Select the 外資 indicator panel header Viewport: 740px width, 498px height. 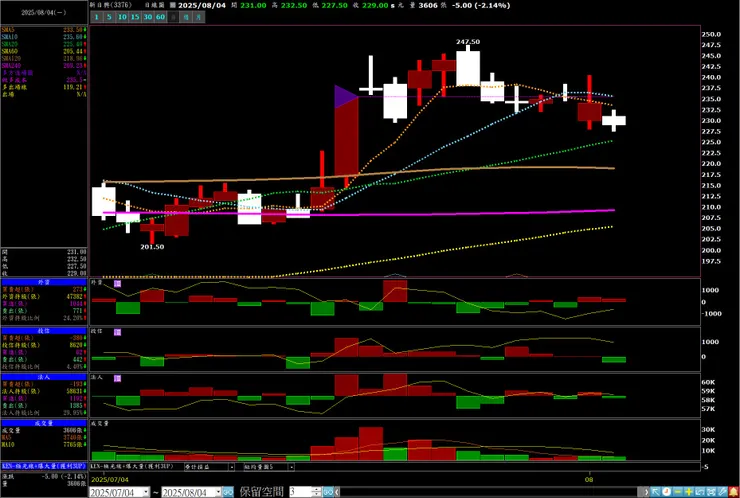(44, 282)
